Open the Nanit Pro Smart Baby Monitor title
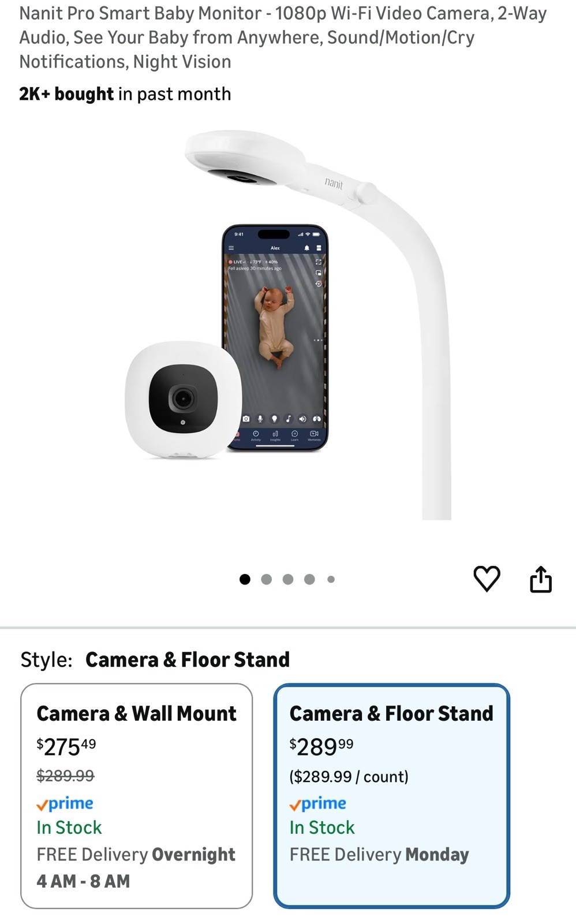Image resolution: width=576 pixels, height=924 pixels. pos(283,38)
